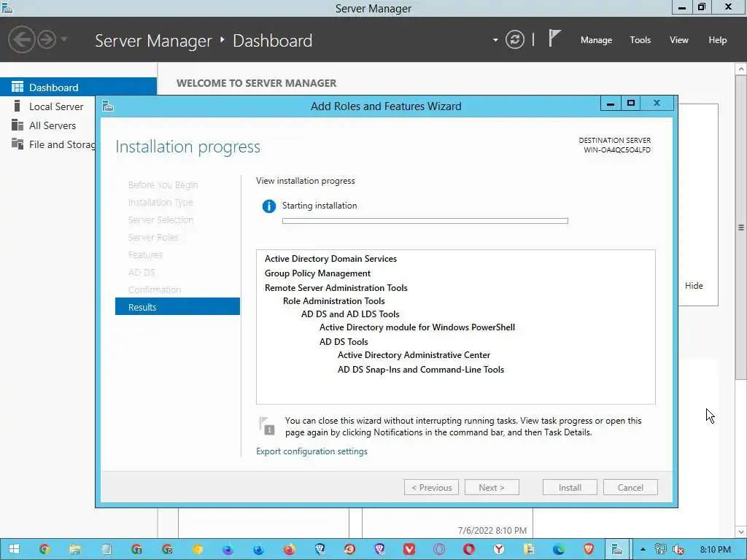The height and width of the screenshot is (560, 747).
Task: Open Chrome Canary yellow icon on taskbar
Action: pyautogui.click(x=197, y=550)
